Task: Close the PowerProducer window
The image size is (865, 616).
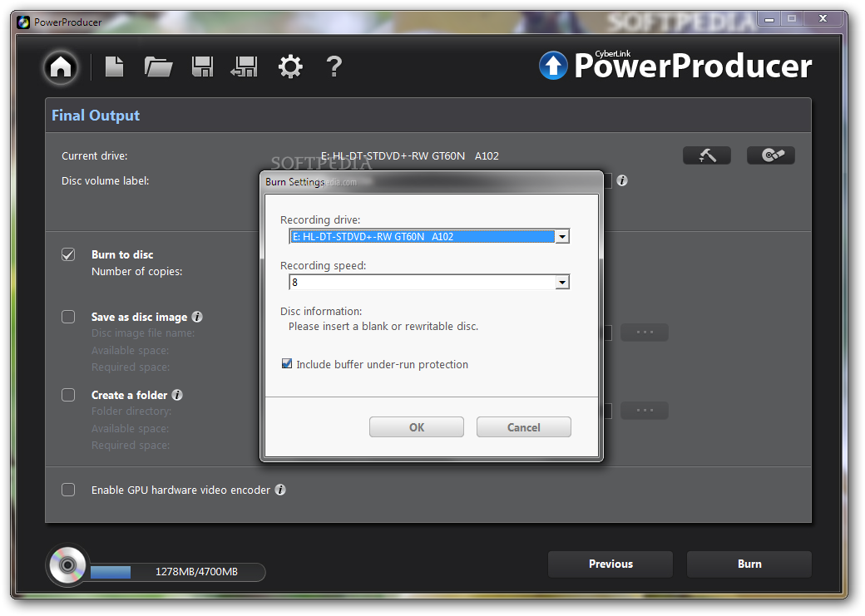Action: [823, 19]
